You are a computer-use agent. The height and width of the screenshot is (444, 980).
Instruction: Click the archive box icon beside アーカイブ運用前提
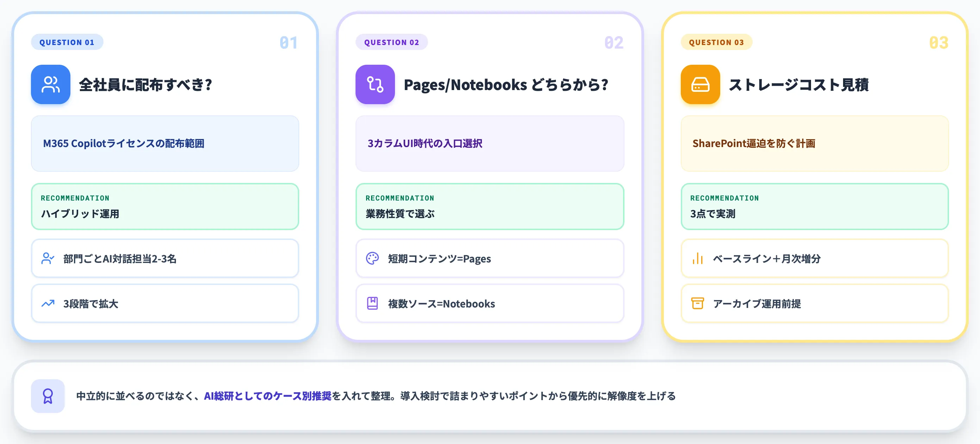pyautogui.click(x=697, y=303)
